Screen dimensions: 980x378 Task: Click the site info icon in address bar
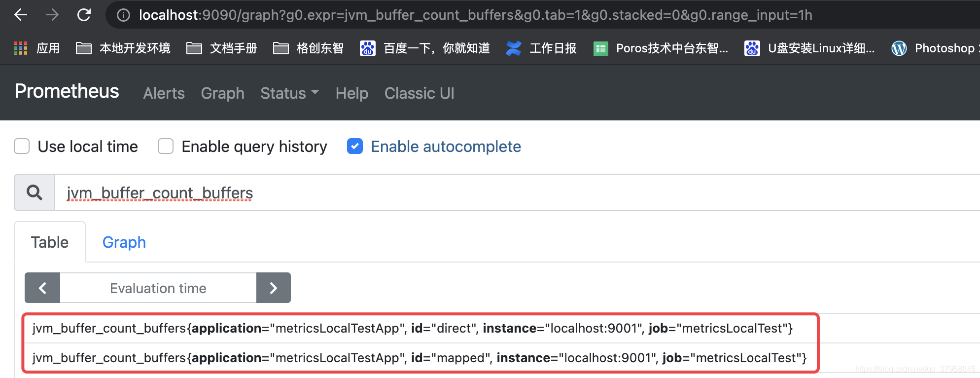(123, 15)
